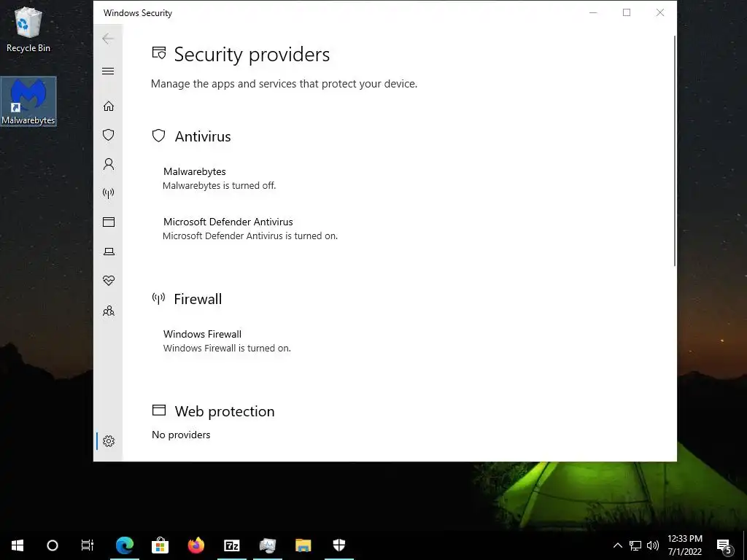Open the taskbar clock and date

click(684, 545)
